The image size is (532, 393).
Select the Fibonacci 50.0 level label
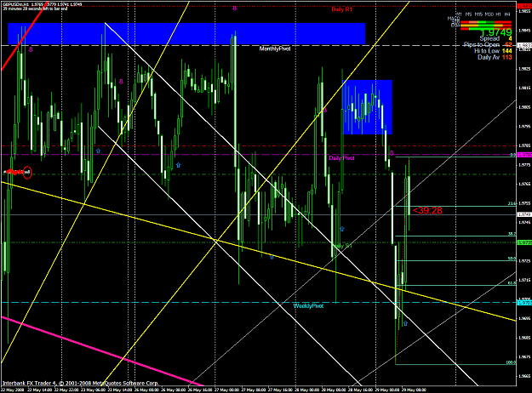[x=512, y=259]
